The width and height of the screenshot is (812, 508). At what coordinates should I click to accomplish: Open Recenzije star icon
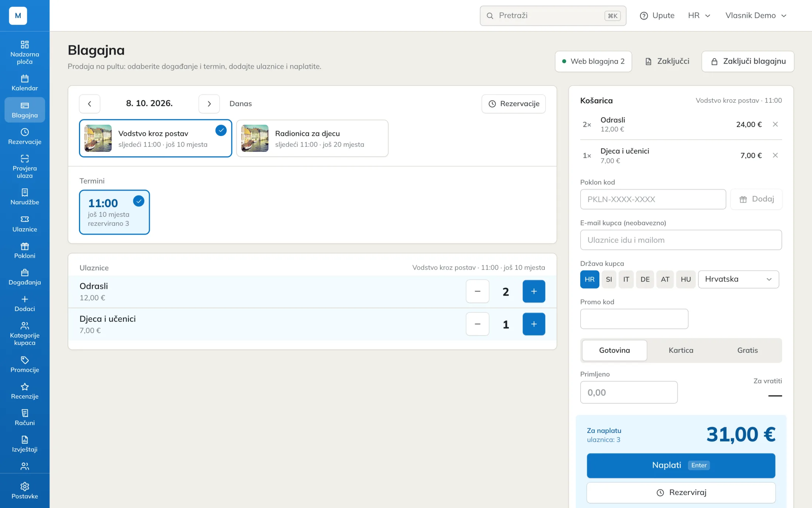click(x=25, y=386)
